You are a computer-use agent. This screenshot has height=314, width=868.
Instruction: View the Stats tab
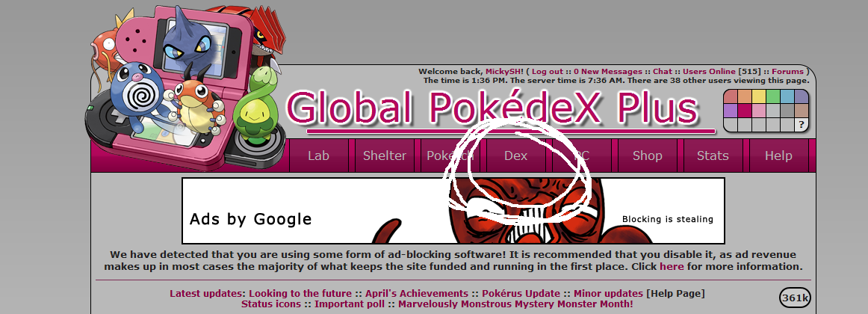713,156
